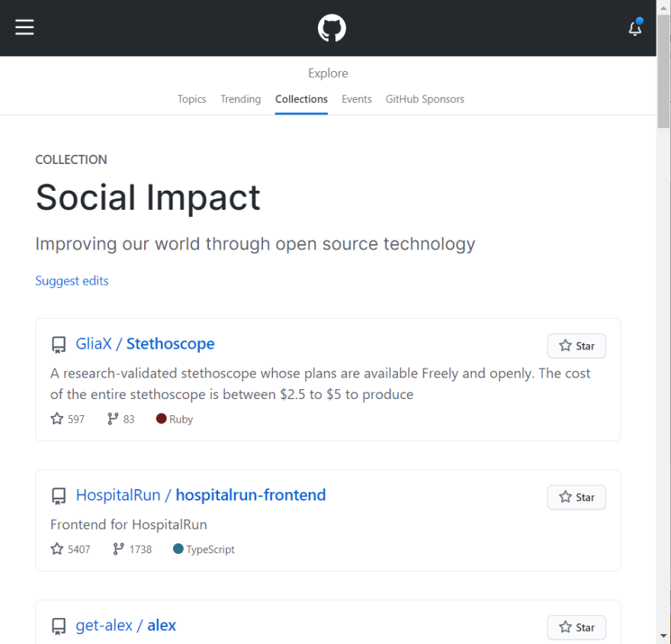The image size is (671, 644).
Task: Open the Stethoscope repository link
Action: [x=170, y=344]
